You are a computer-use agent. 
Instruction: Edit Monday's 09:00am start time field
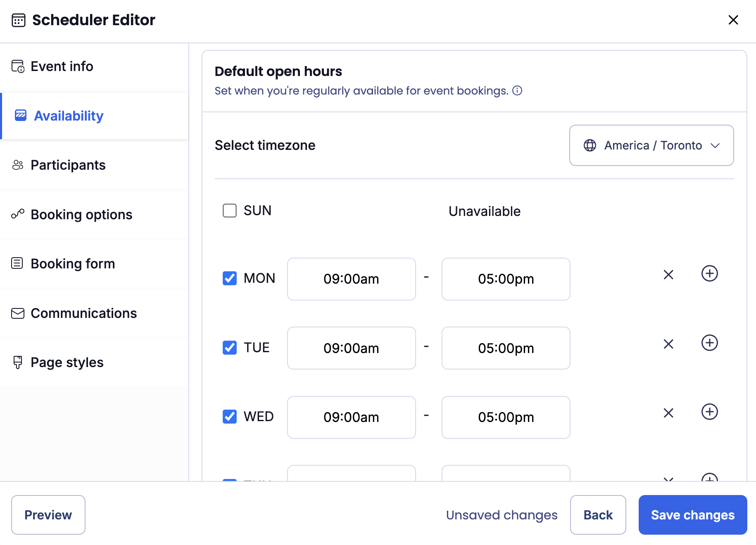(351, 279)
